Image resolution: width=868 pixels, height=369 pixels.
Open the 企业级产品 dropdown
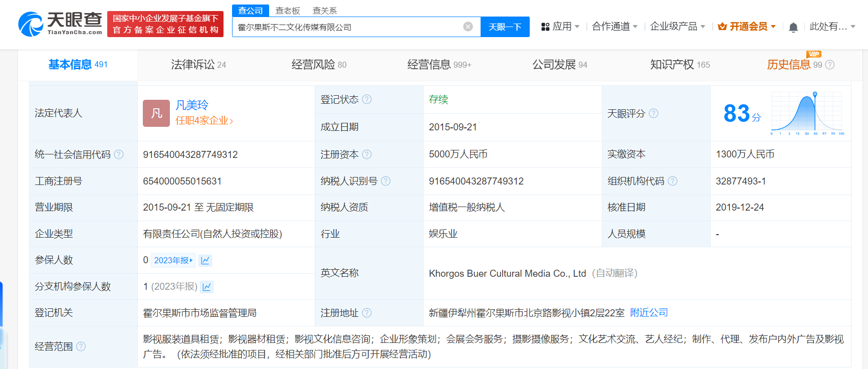[x=677, y=27]
